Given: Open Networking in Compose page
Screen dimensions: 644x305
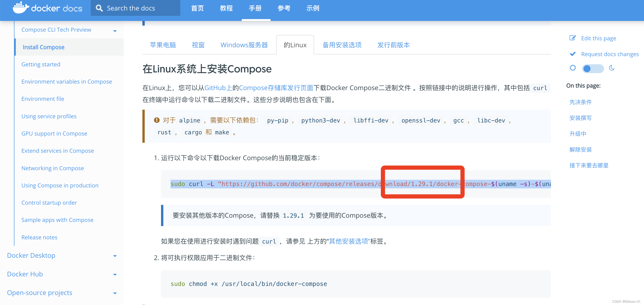Looking at the screenshot, I should (53, 168).
